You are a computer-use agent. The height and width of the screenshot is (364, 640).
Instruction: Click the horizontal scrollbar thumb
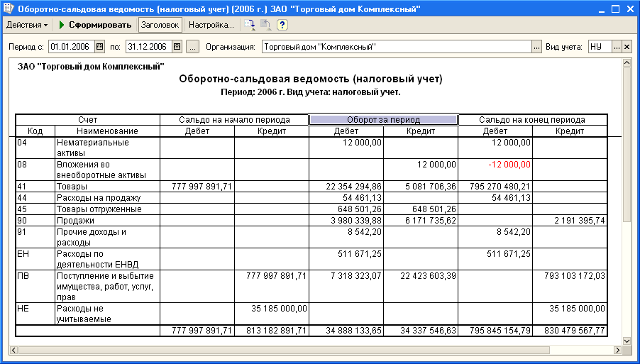pyautogui.click(x=284, y=350)
